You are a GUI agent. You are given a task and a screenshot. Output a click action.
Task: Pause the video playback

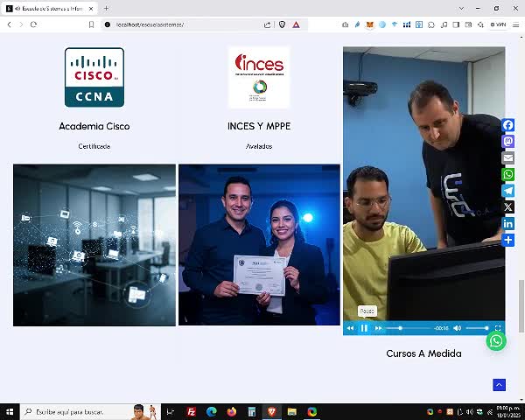pyautogui.click(x=364, y=328)
